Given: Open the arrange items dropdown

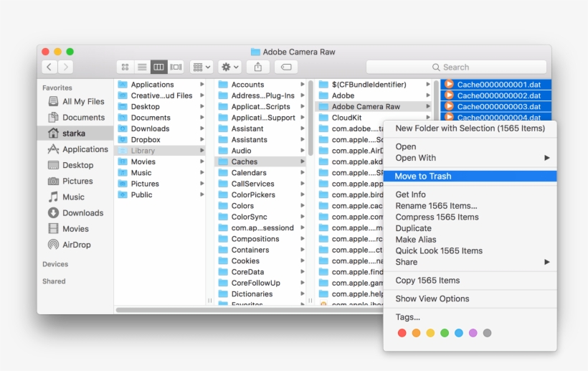Looking at the screenshot, I should click(201, 67).
